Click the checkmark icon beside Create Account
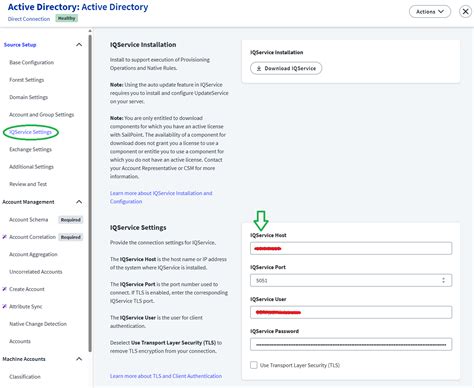Screen dimensions: 474x388 click(x=5, y=289)
